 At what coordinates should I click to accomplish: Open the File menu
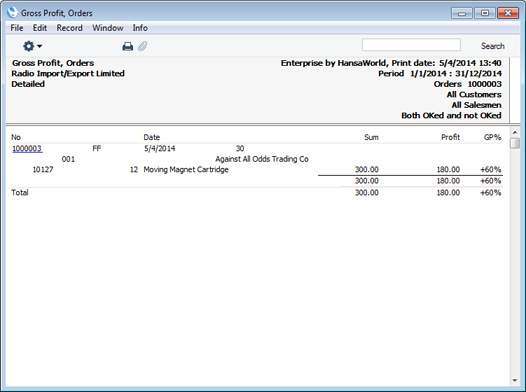pyautogui.click(x=17, y=28)
